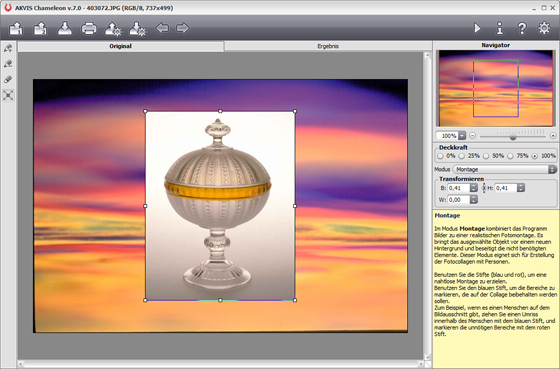Undo with the left arrow icon
560x369 pixels.
point(162,28)
